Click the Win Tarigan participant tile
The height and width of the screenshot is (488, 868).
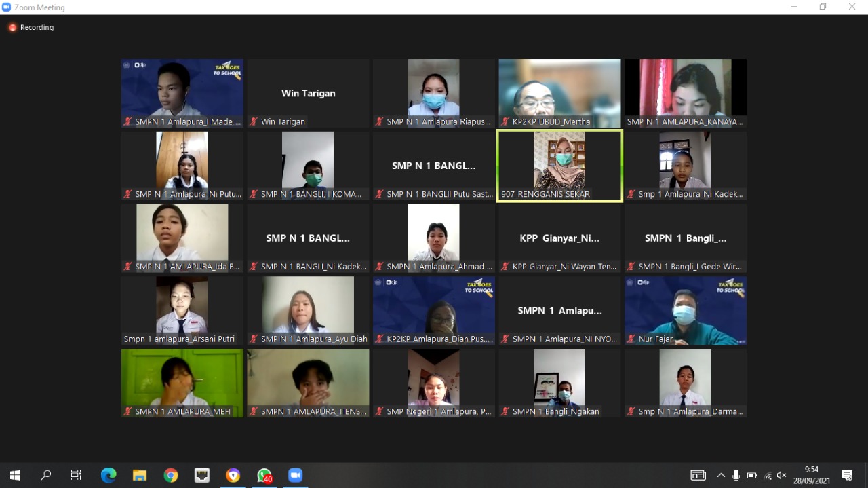[308, 94]
